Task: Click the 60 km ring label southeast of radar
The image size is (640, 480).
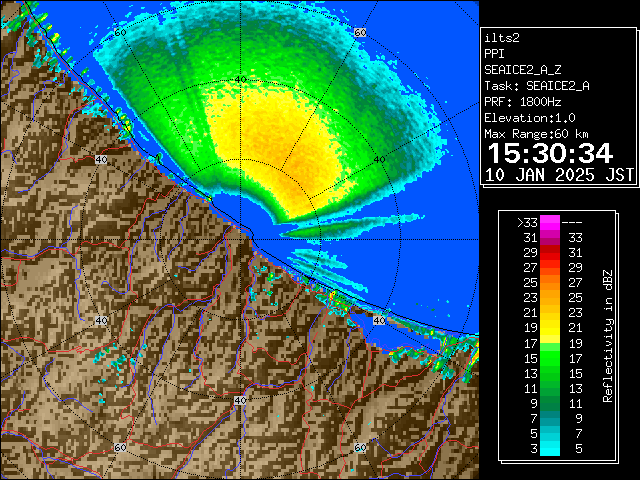Action: click(360, 447)
